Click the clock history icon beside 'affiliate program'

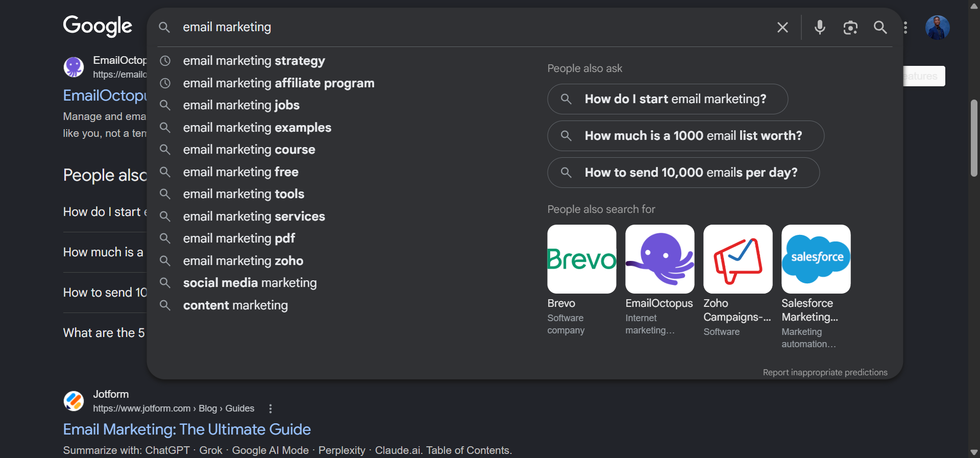[165, 83]
